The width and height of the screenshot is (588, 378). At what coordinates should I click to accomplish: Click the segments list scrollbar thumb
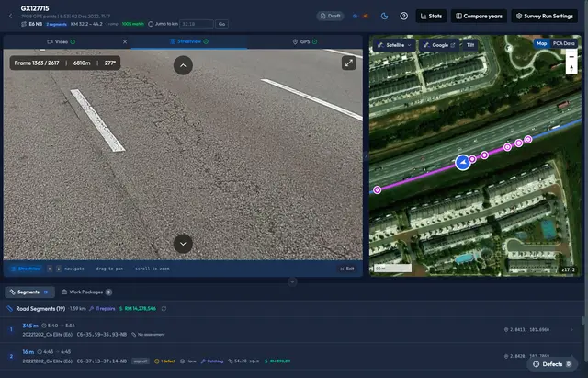click(x=582, y=320)
